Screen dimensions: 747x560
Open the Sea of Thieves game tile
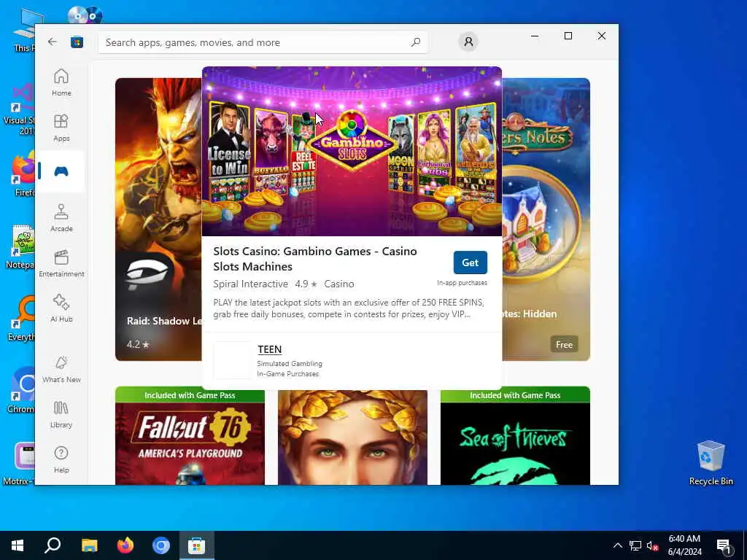[x=515, y=436]
